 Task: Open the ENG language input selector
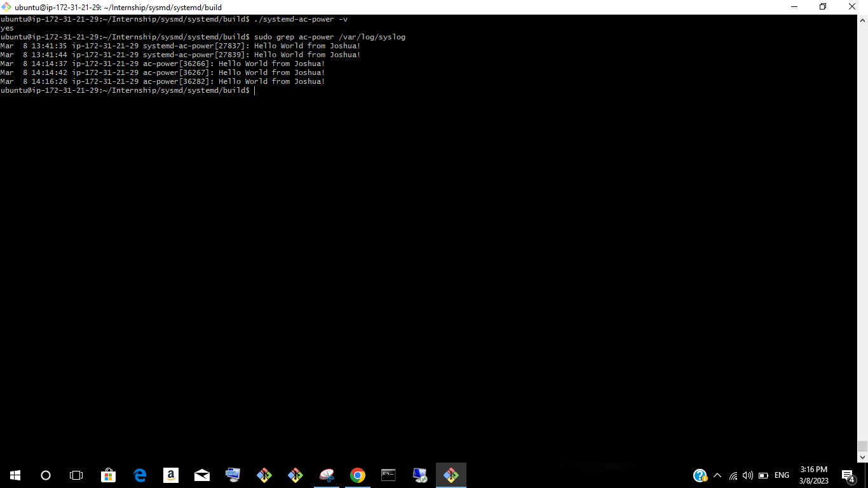[x=781, y=475]
